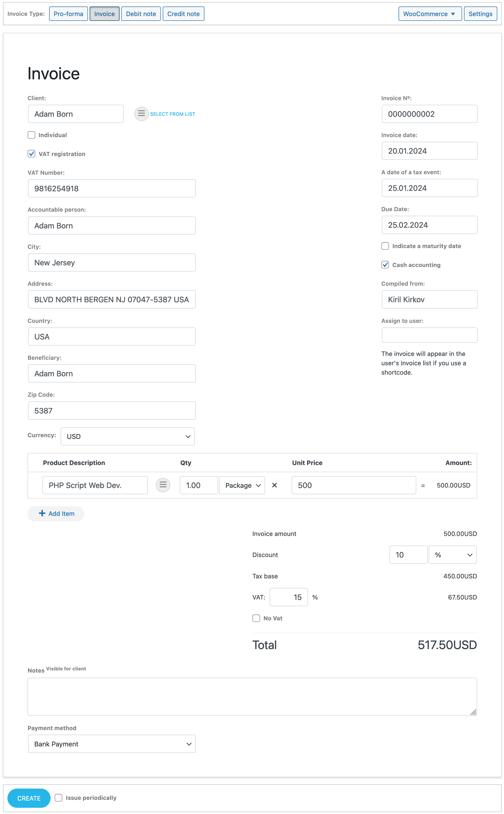Check Indicate a maturity date
The height and width of the screenshot is (814, 504).
tap(385, 246)
